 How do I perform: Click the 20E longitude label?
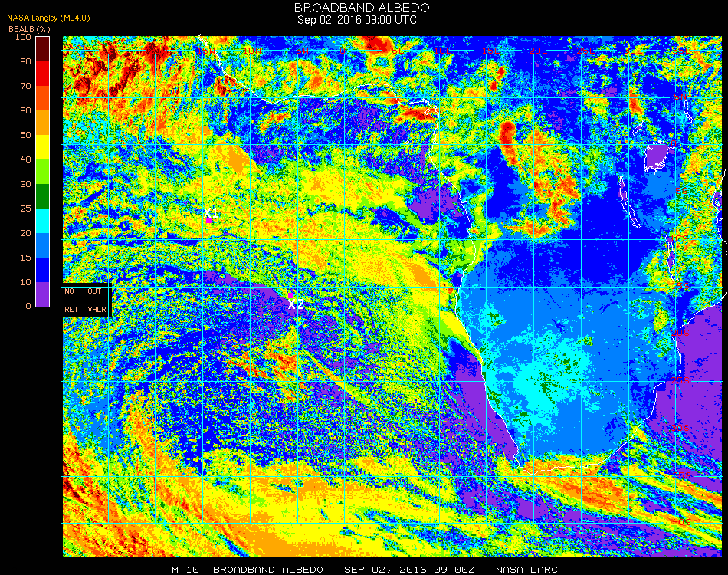click(x=538, y=51)
